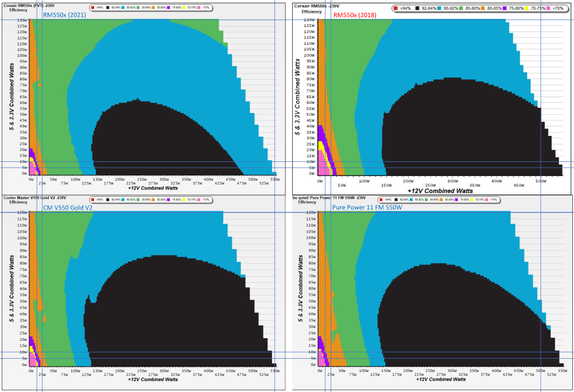The width and height of the screenshot is (574, 392).
Task: Click the 'be quiet! Pure Power 11 FM 550W -230V' title
Action: 329,197
